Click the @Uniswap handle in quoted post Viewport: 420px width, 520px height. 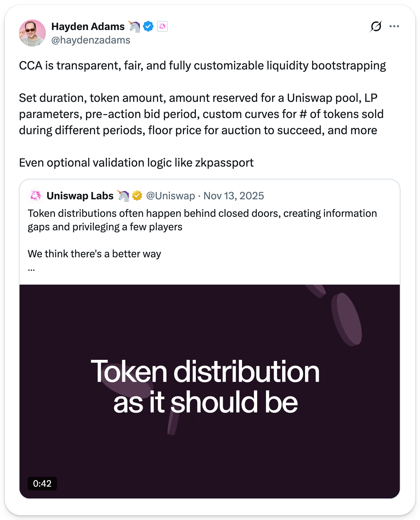[x=170, y=196]
